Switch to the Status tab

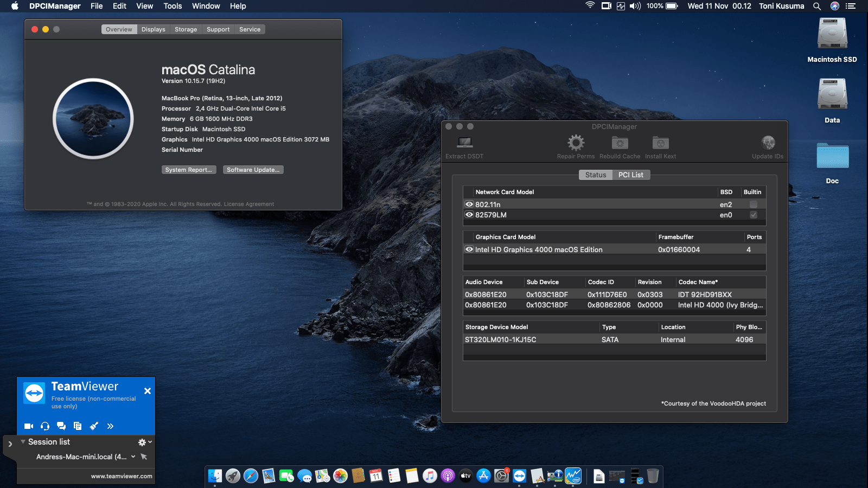[x=595, y=175]
